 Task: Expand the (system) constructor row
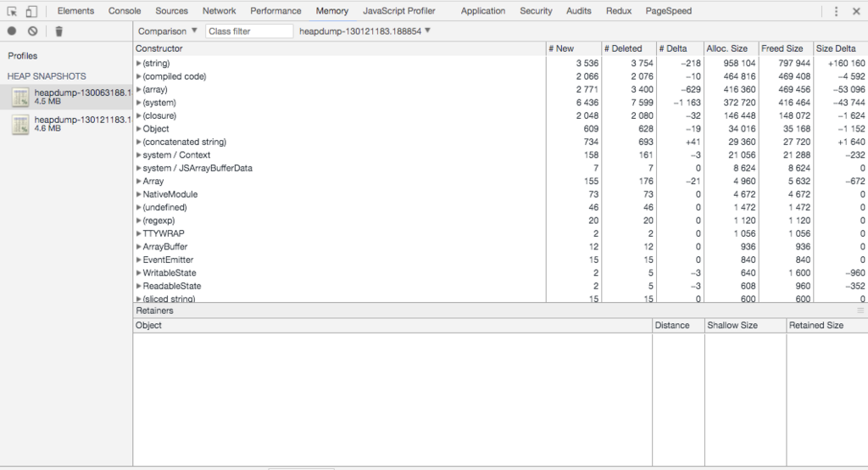(138, 103)
